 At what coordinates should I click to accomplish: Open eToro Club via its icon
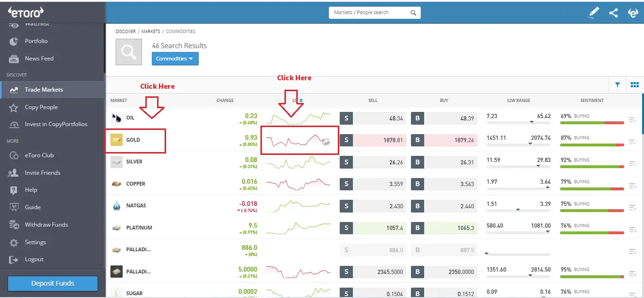(14, 155)
